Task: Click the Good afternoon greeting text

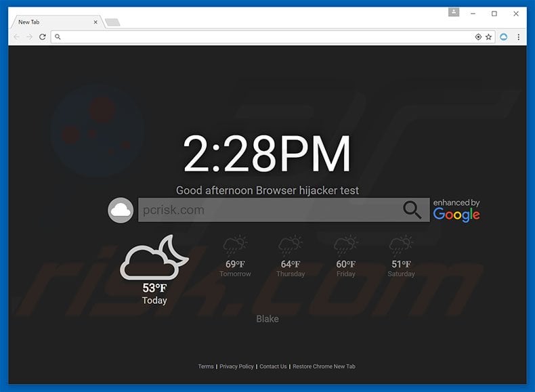Action: (267, 190)
